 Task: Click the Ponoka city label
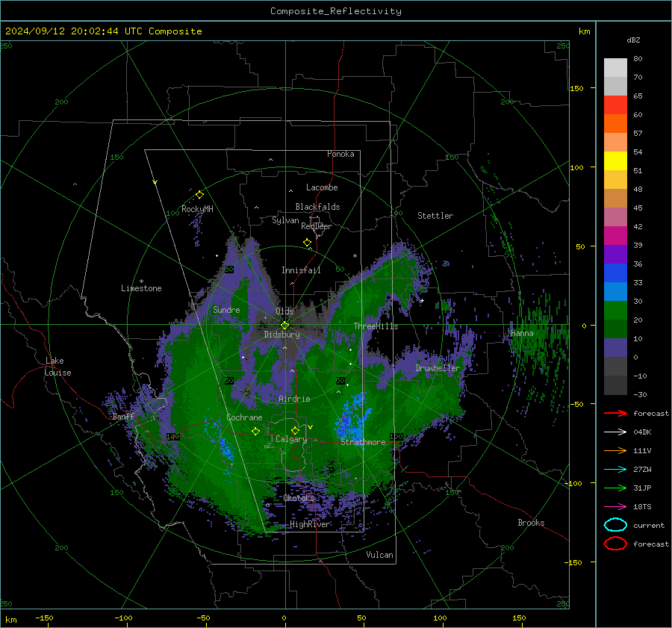pos(340,154)
